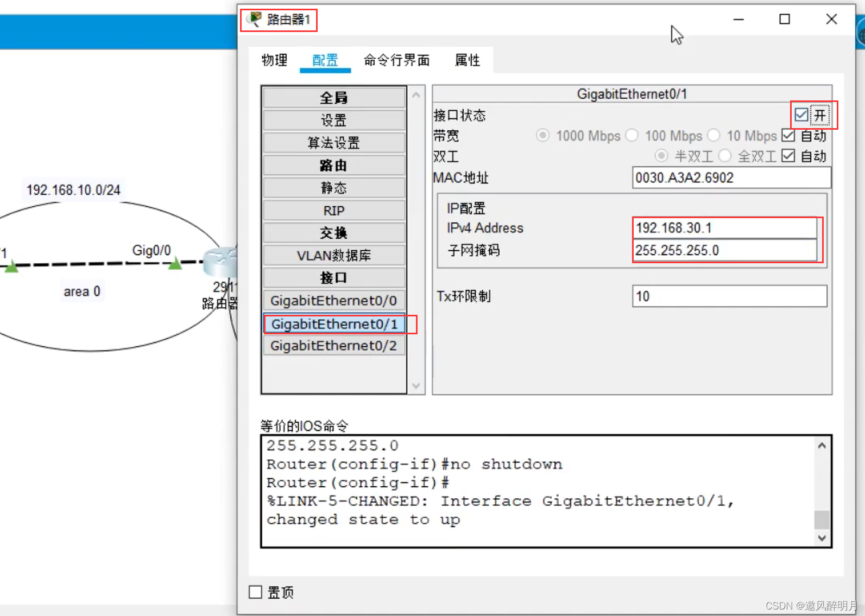Toggle the 接口状态 开 checkbox
Screen dimensions: 865x616
(x=801, y=115)
